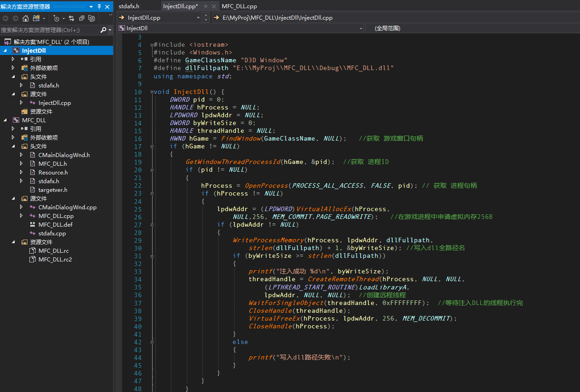Open the Pending Changes Filter clock icon
The width and height of the screenshot is (580, 392).
56,18
